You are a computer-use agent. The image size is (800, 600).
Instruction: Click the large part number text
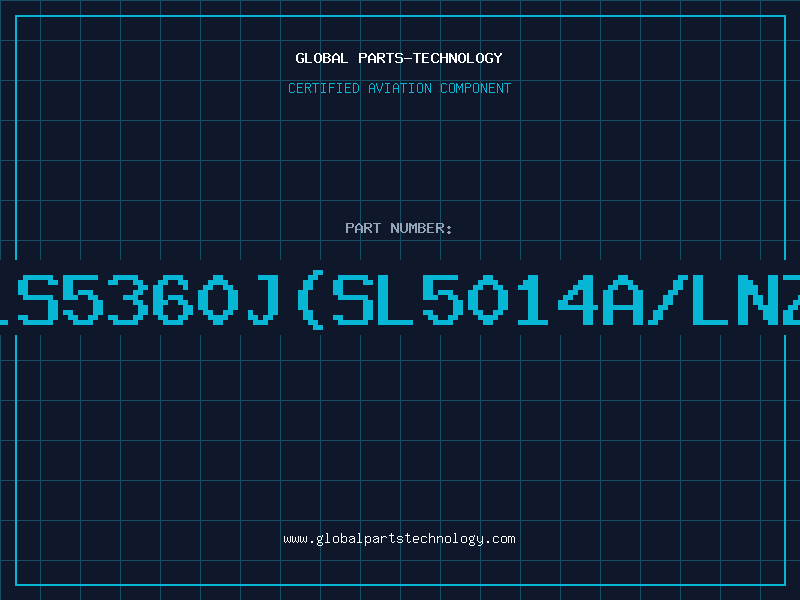[x=400, y=299]
